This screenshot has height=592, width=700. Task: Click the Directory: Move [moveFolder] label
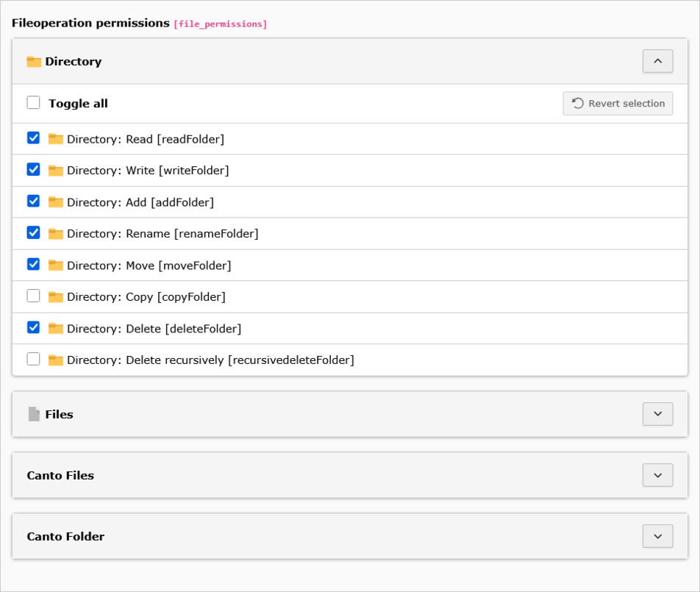pos(149,265)
